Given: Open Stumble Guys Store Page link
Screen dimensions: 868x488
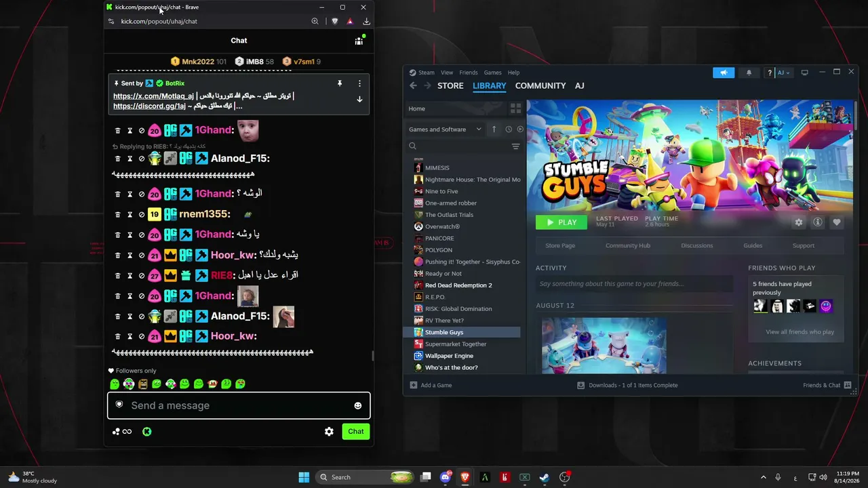Looking at the screenshot, I should click(x=560, y=246).
